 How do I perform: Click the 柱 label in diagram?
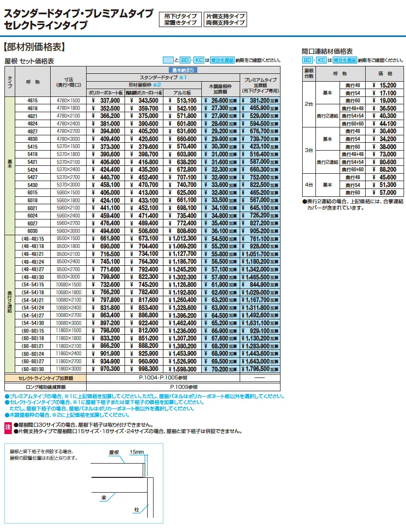pyautogui.click(x=136, y=509)
